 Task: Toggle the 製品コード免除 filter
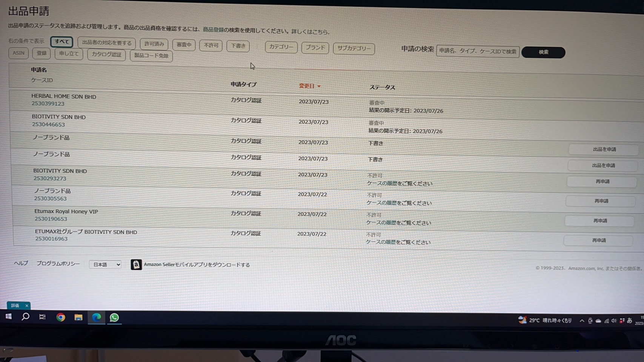point(151,56)
